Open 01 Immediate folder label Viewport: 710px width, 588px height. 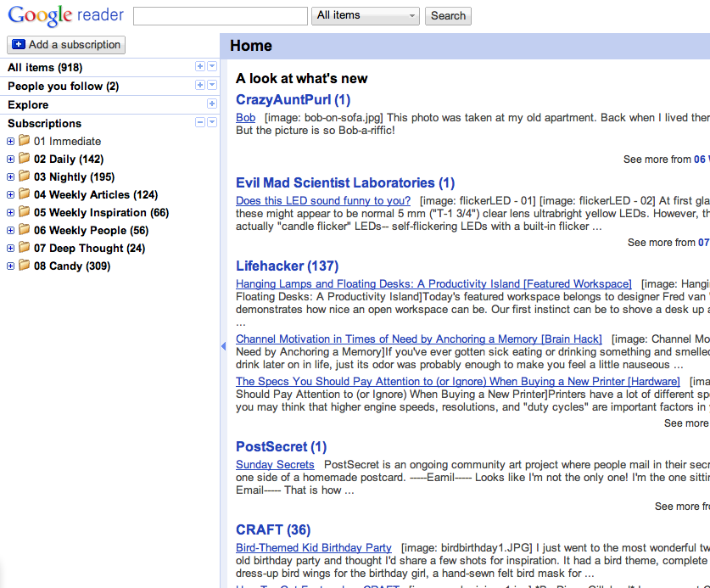(68, 142)
